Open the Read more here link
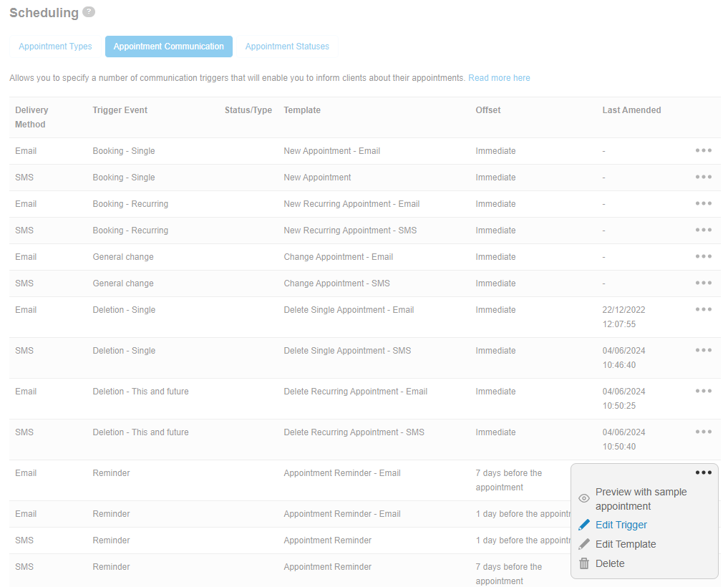 click(499, 78)
